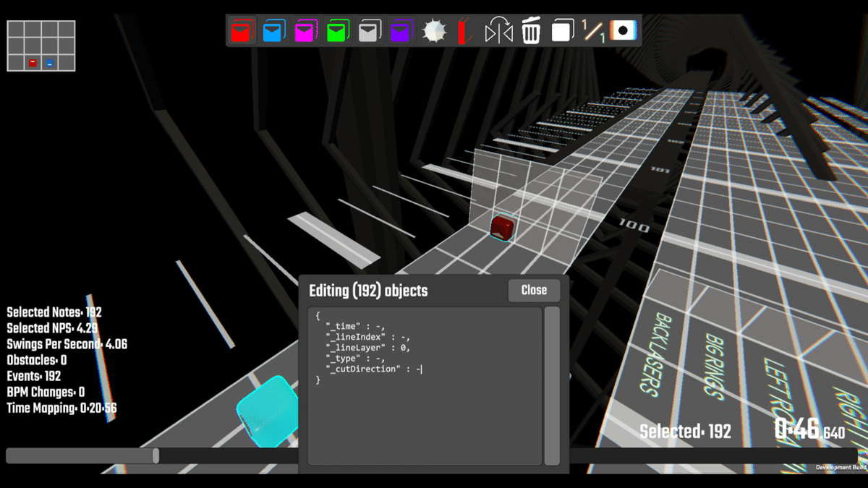Click the Obstacles 0 statistic

37,360
